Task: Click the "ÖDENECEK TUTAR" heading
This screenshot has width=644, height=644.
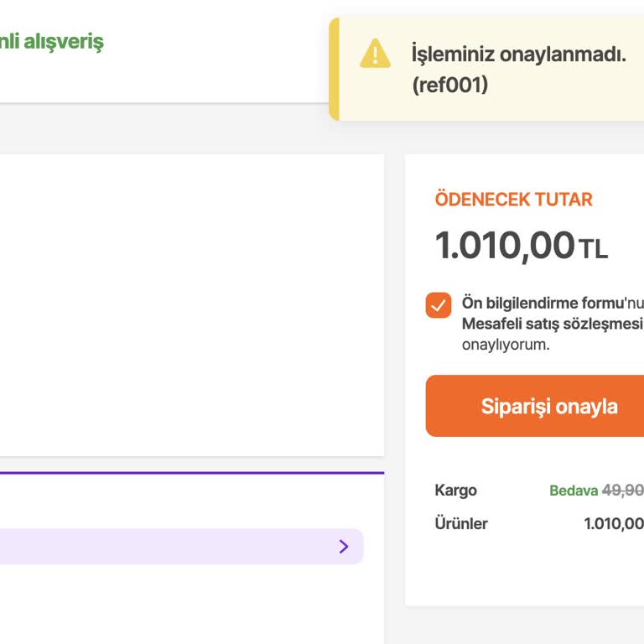Action: 513,200
